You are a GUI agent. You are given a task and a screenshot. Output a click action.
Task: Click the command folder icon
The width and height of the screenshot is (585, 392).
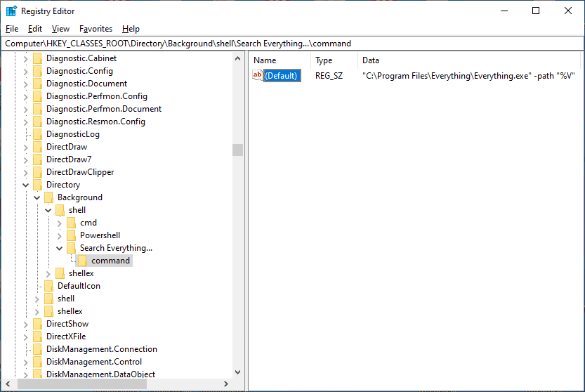click(82, 261)
